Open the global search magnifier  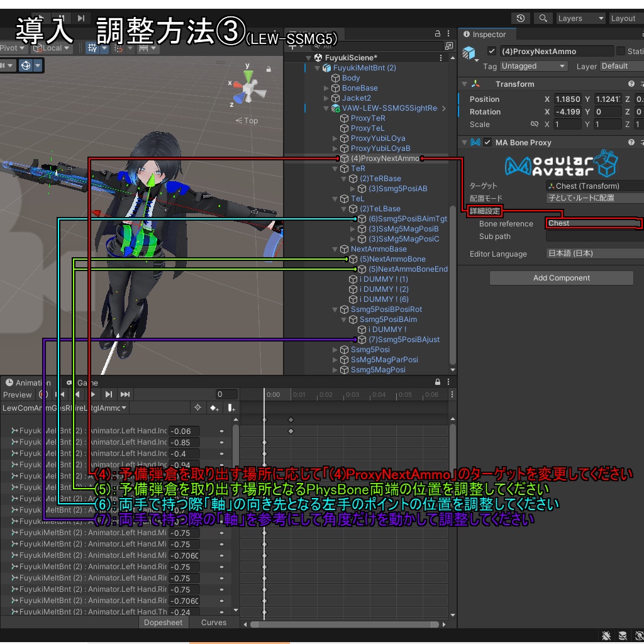543,18
